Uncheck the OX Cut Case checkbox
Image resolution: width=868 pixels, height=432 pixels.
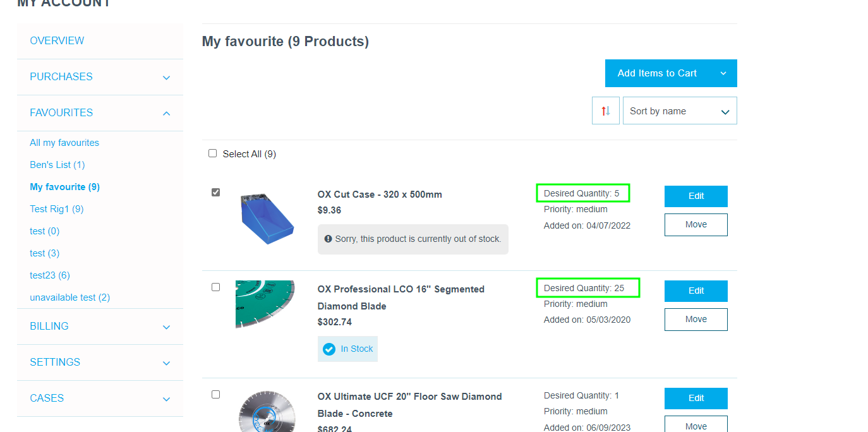[215, 193]
